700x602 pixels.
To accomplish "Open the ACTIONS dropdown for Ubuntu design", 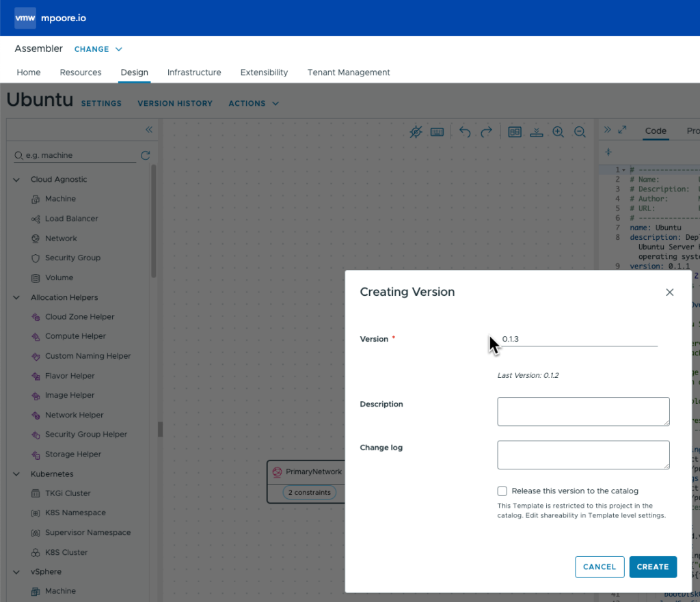I will (x=254, y=103).
